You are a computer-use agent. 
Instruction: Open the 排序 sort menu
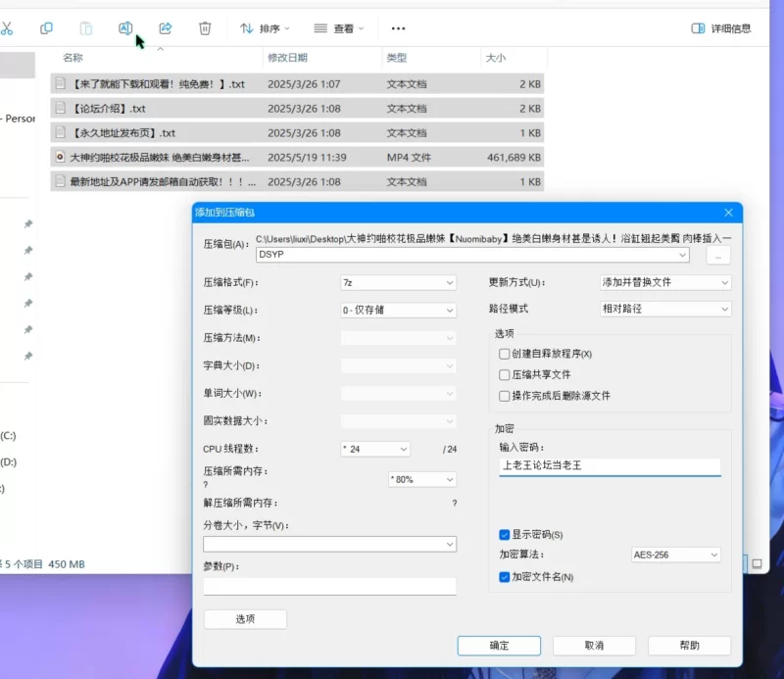pos(265,28)
